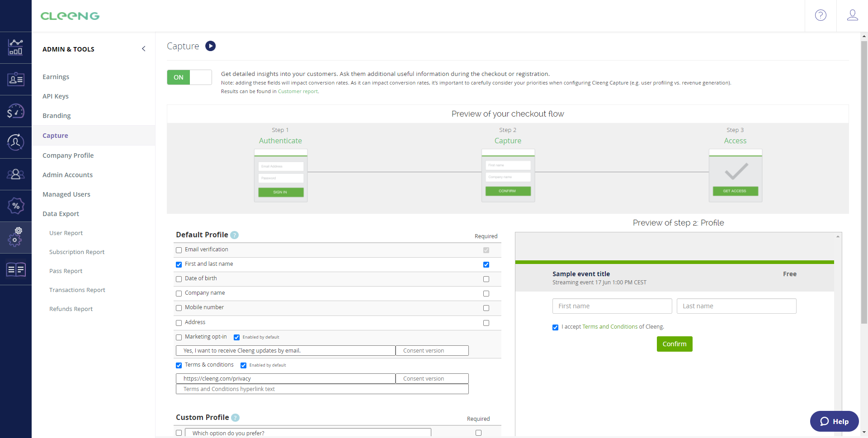Uncheck First and last name field
Screen dimensions: 868x438
[179, 264]
